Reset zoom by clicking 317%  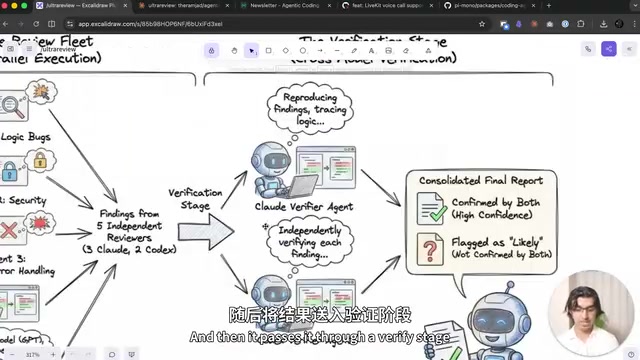point(33,355)
